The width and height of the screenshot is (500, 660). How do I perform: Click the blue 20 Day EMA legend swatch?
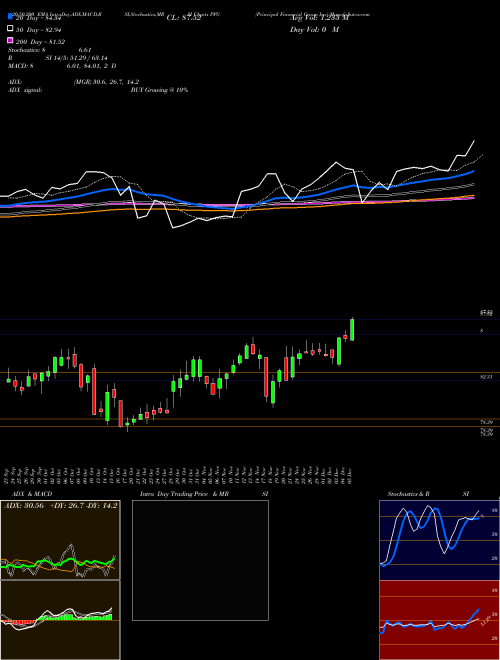coord(10,17)
